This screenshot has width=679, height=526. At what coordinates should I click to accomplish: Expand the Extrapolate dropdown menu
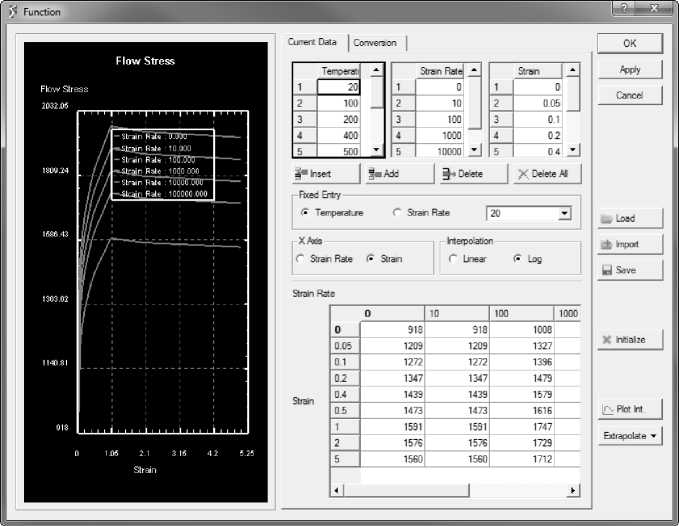point(629,436)
